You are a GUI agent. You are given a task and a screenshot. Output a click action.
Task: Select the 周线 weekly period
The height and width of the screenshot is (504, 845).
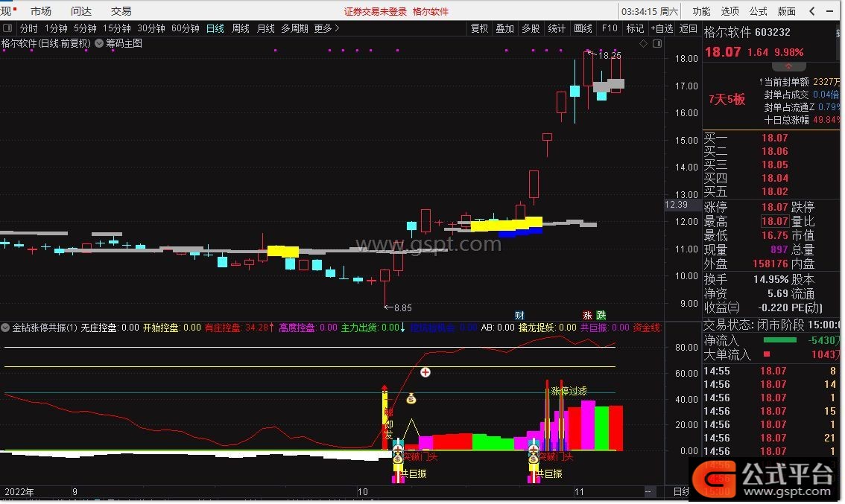[241, 28]
